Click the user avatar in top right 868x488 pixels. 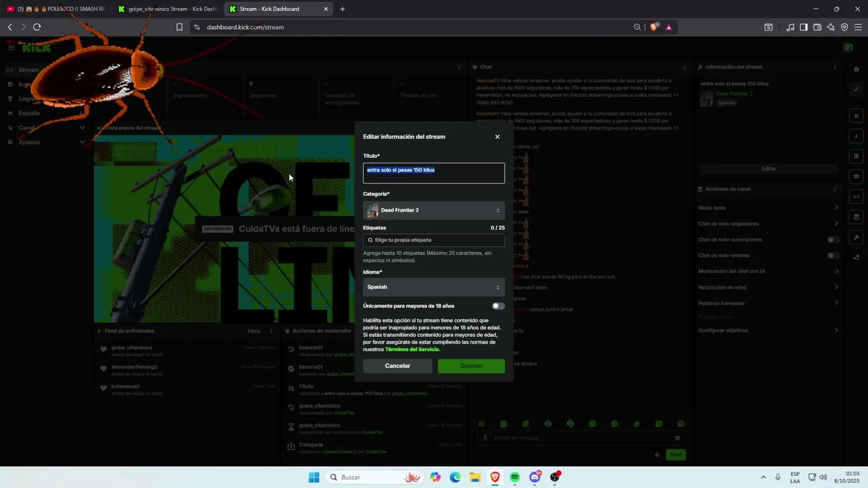click(x=848, y=47)
